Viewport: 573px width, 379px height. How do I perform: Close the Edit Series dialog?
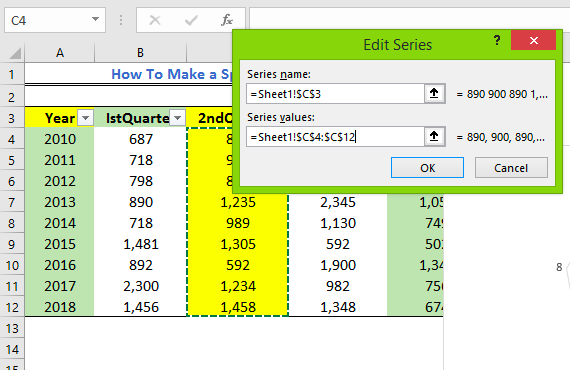(534, 40)
